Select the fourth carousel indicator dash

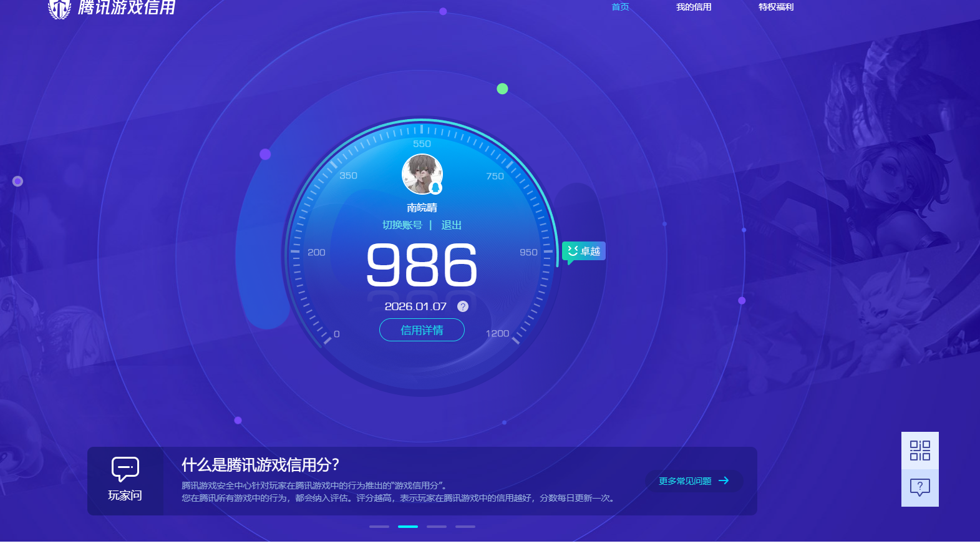click(x=465, y=527)
